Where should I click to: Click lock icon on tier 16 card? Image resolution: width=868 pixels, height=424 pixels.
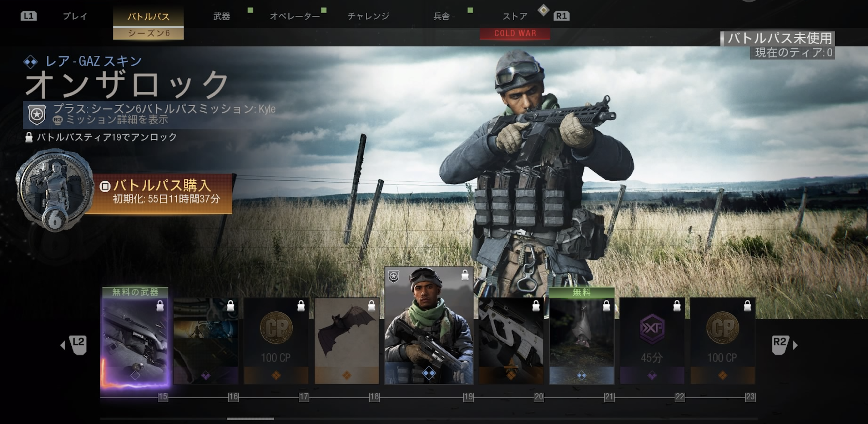click(231, 306)
